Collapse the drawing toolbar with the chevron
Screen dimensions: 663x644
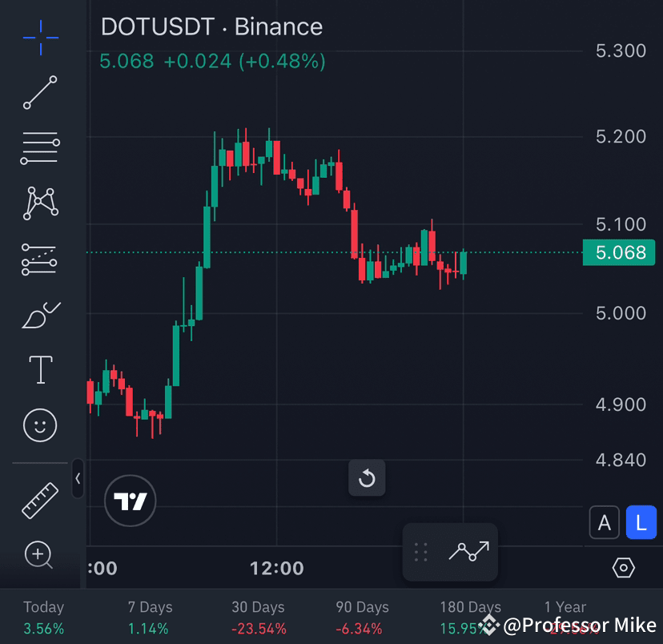pos(78,478)
